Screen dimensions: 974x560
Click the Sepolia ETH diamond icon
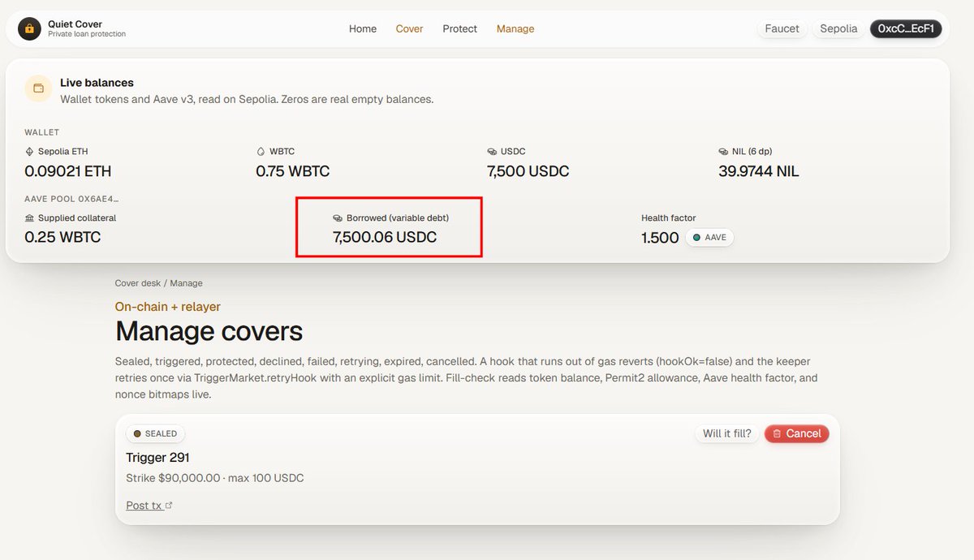coord(30,152)
